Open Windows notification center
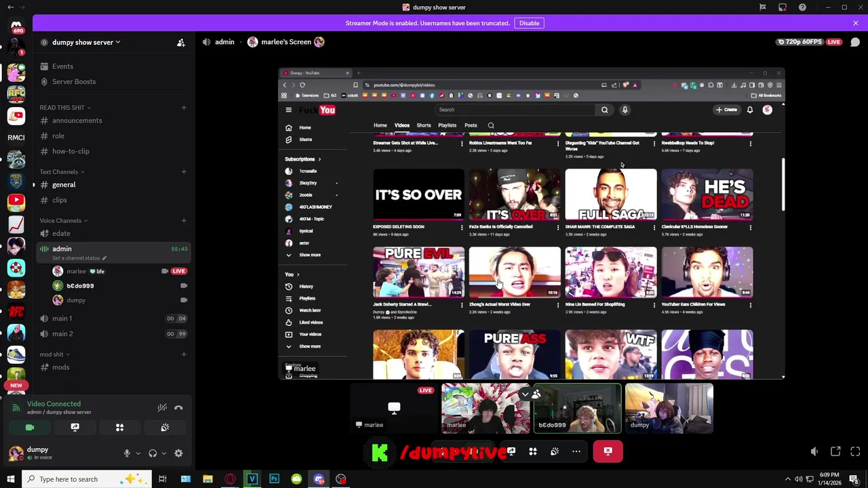Image resolution: width=868 pixels, height=488 pixels. click(854, 479)
